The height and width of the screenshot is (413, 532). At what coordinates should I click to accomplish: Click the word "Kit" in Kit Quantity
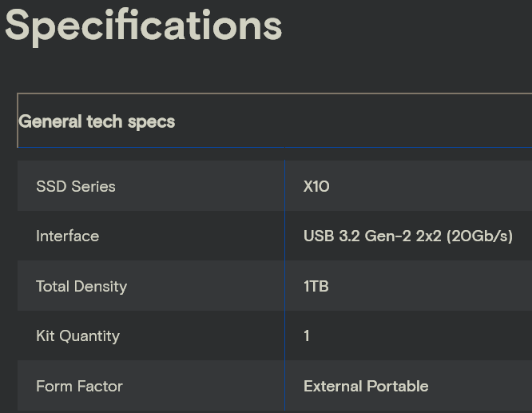coord(46,336)
